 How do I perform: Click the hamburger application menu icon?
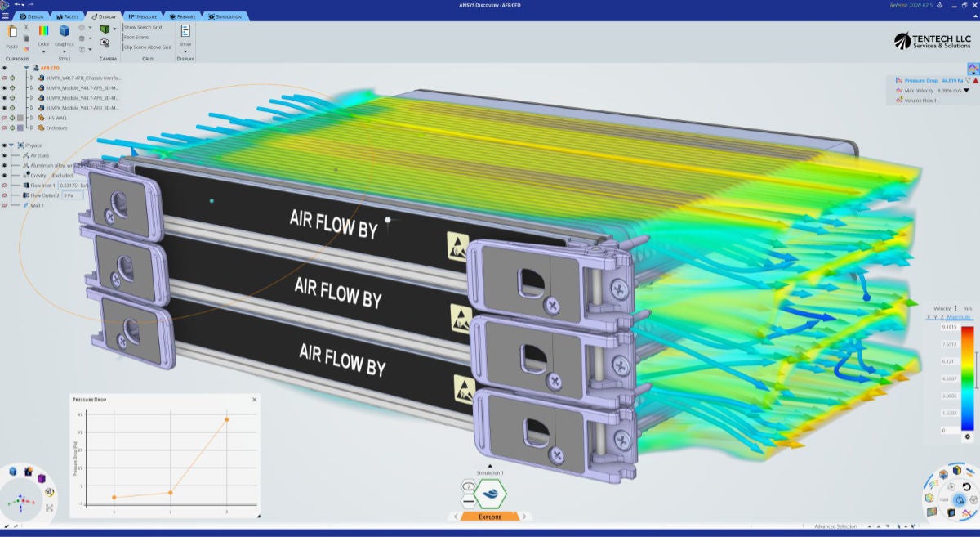5,16
